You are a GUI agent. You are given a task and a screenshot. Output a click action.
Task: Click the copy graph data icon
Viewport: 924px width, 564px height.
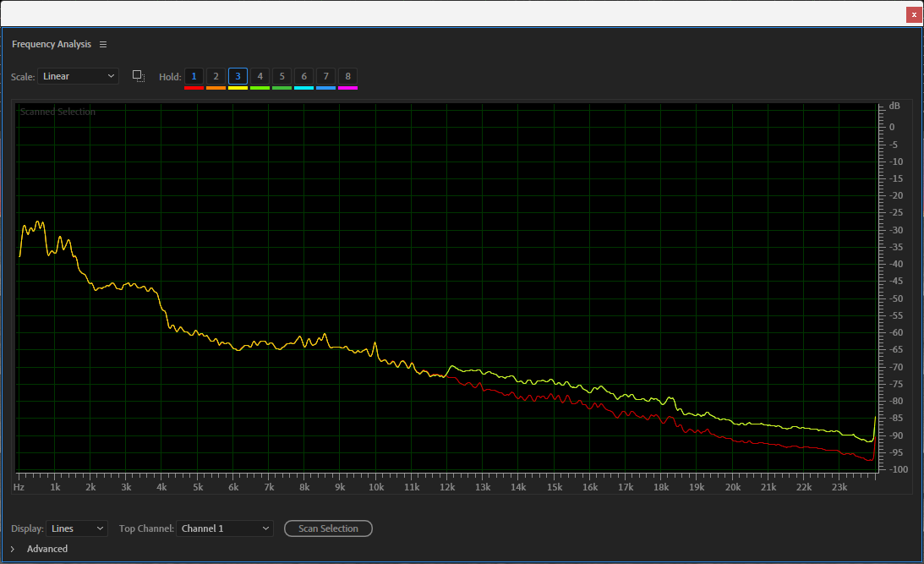(139, 76)
